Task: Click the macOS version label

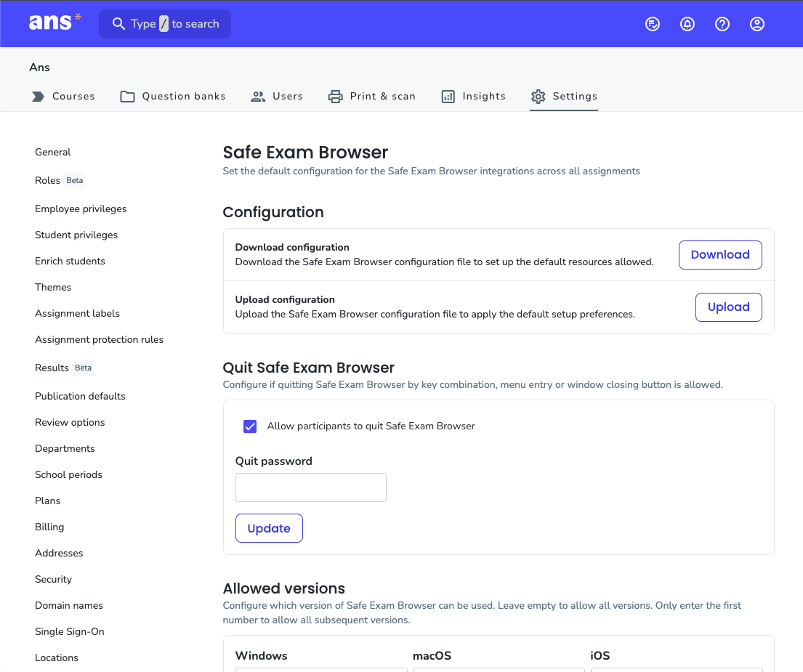Action: 432,655
